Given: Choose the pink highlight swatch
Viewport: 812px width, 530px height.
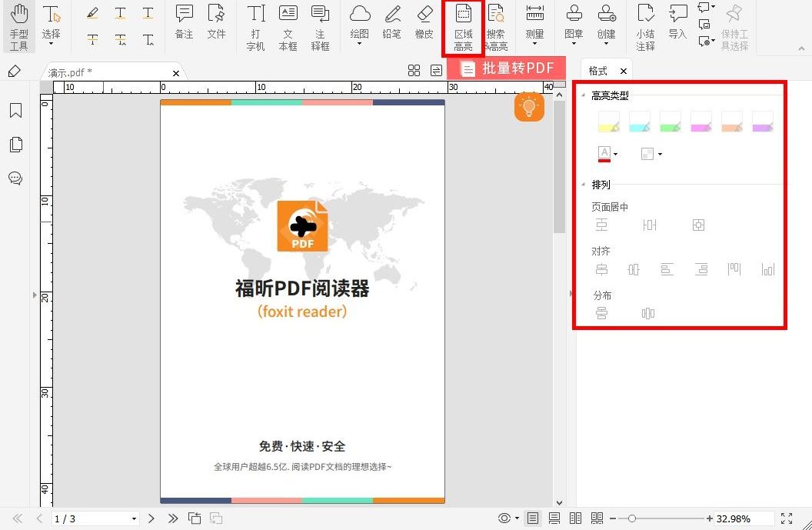Looking at the screenshot, I should pyautogui.click(x=701, y=122).
